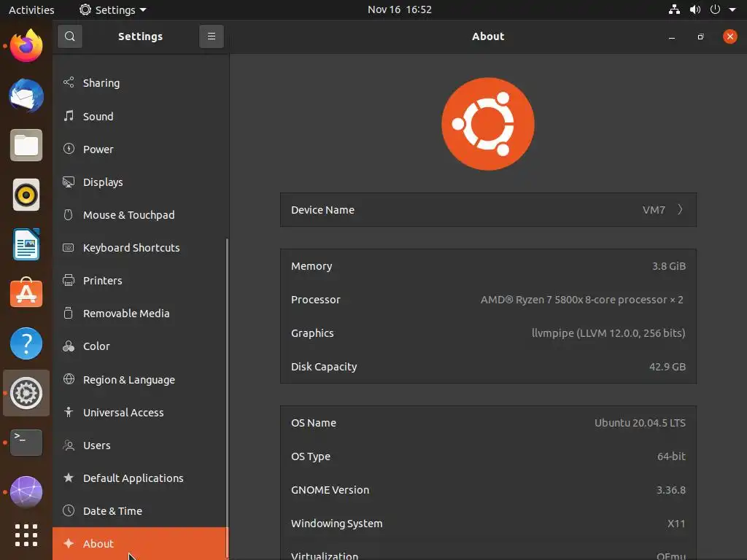The image size is (747, 560).
Task: Click the volume icon in top bar
Action: coord(695,9)
